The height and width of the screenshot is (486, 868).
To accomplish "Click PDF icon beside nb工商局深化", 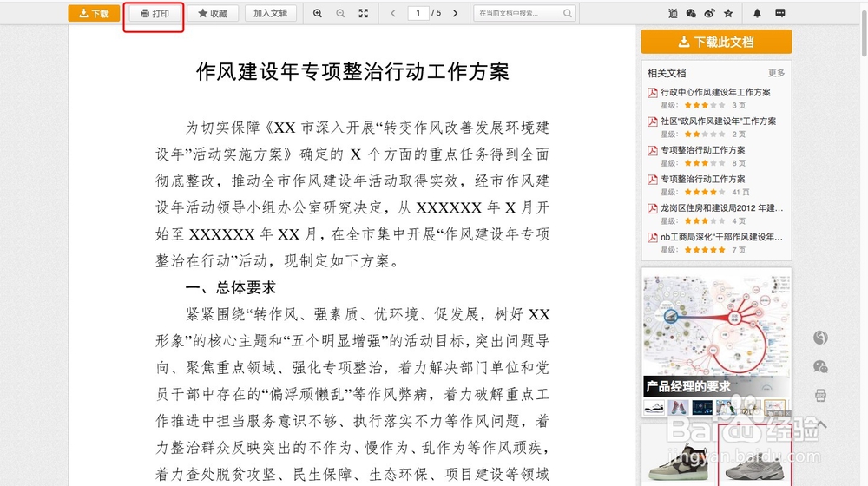I will pos(653,238).
